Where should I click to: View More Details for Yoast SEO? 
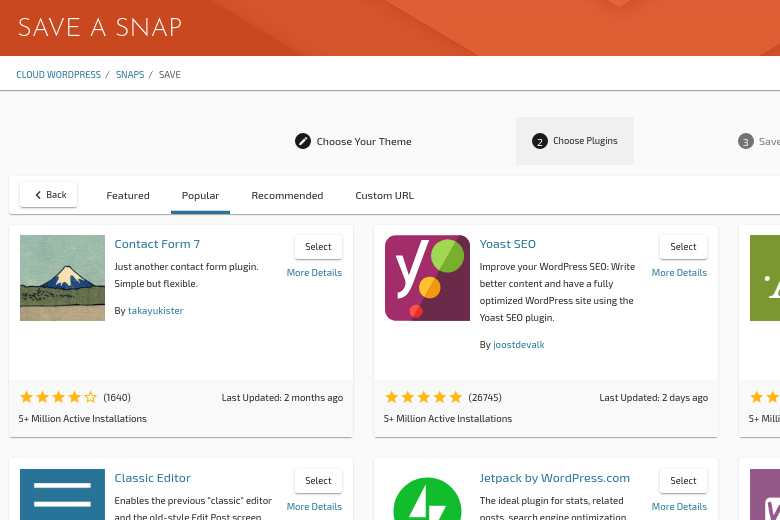point(680,273)
